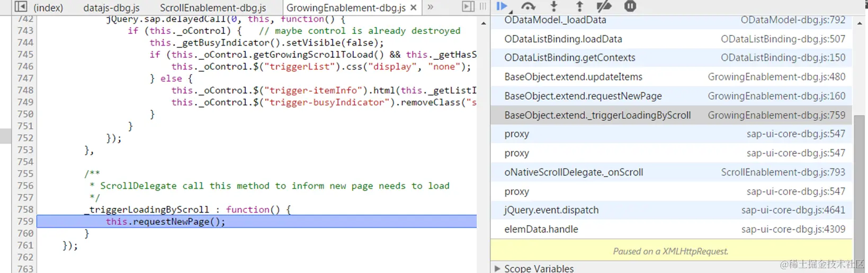
Task: Select elemData.handle stack frame
Action: pos(671,230)
